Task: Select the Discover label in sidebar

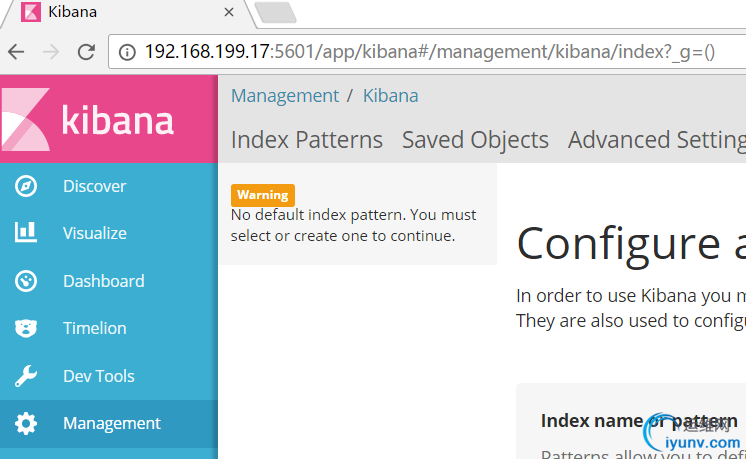Action: tap(95, 186)
